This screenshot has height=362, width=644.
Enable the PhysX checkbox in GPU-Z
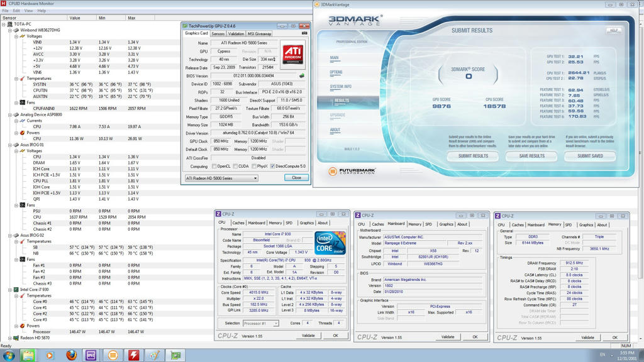254,166
